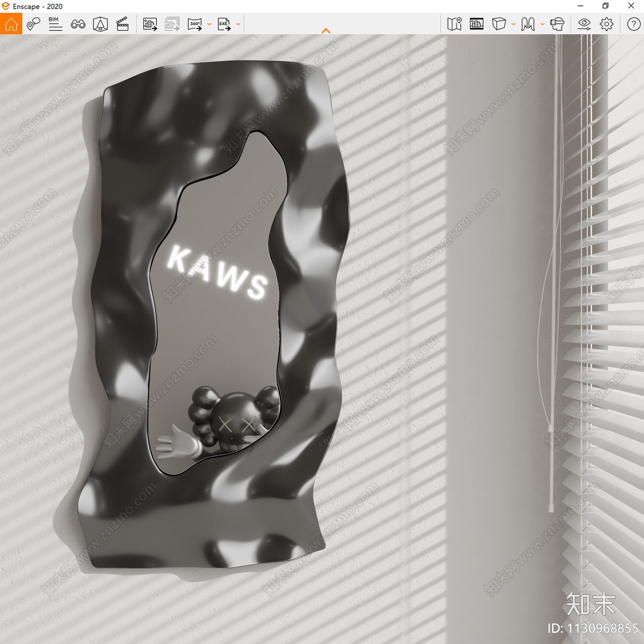Open Visual Settings eye icon
Image resolution: width=644 pixels, height=644 pixels.
coord(584,24)
